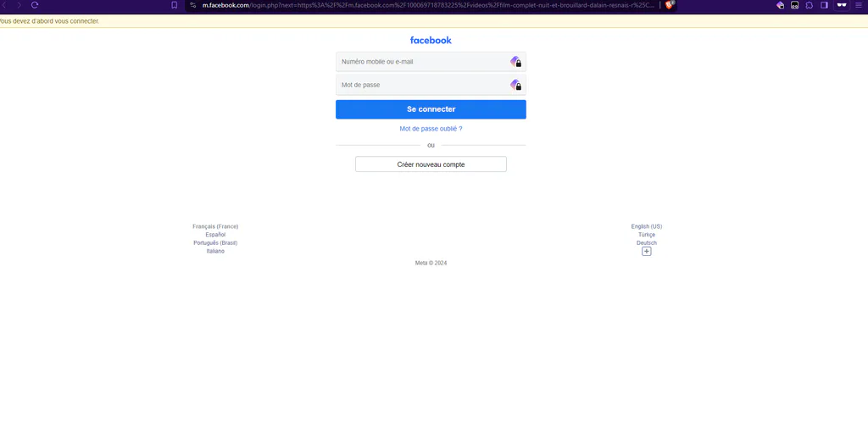The height and width of the screenshot is (434, 868).
Task: Reload the page with the refresh icon
Action: (x=35, y=5)
